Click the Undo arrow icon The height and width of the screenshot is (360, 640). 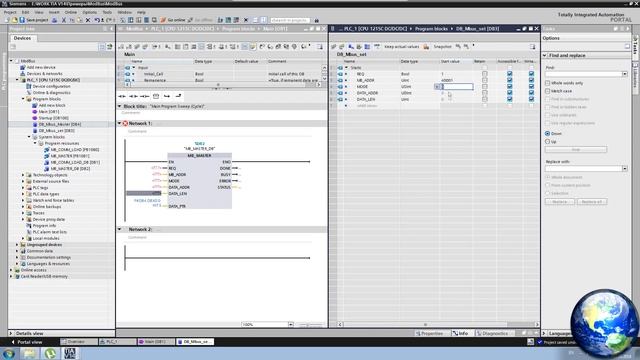pyautogui.click(x=97, y=20)
